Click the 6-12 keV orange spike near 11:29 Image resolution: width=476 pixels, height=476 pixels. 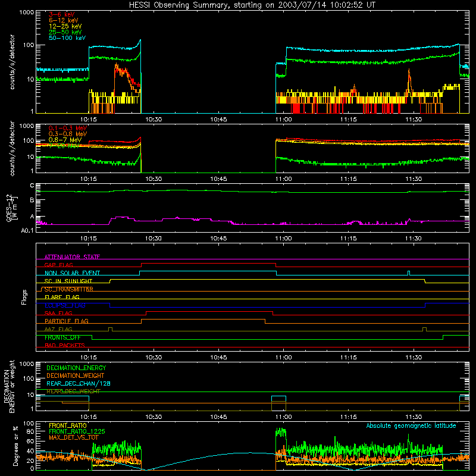[x=409, y=80]
